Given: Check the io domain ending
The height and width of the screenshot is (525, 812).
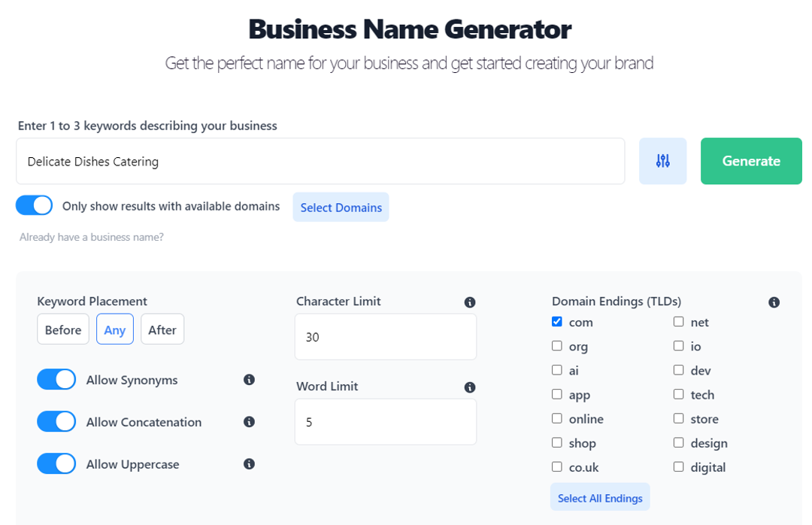Looking at the screenshot, I should click(678, 346).
